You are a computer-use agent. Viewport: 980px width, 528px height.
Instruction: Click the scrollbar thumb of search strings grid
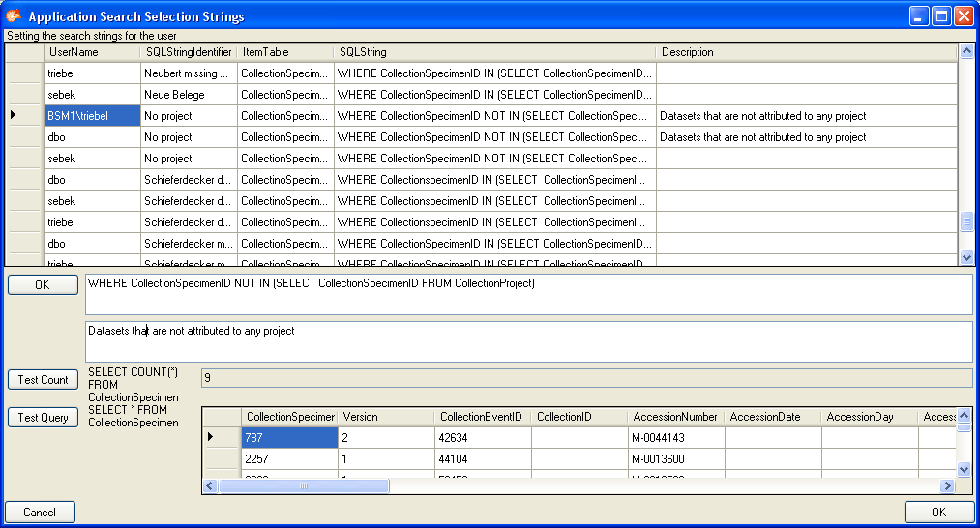click(x=966, y=221)
